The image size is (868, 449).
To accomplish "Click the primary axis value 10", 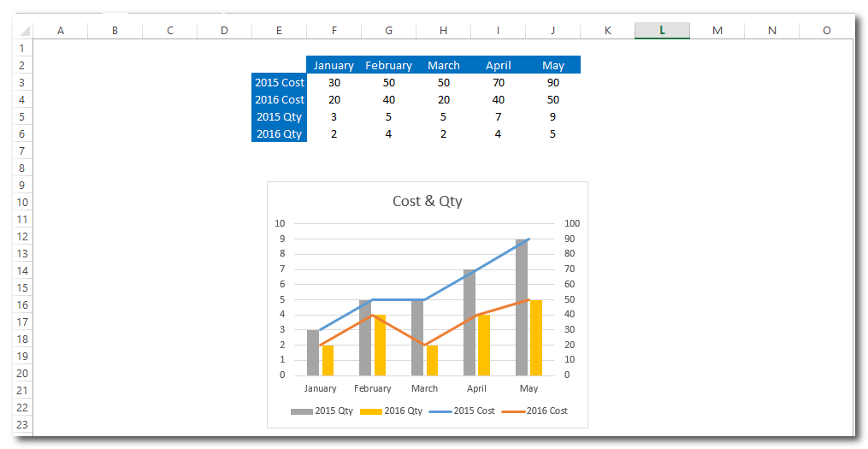I will coord(280,223).
